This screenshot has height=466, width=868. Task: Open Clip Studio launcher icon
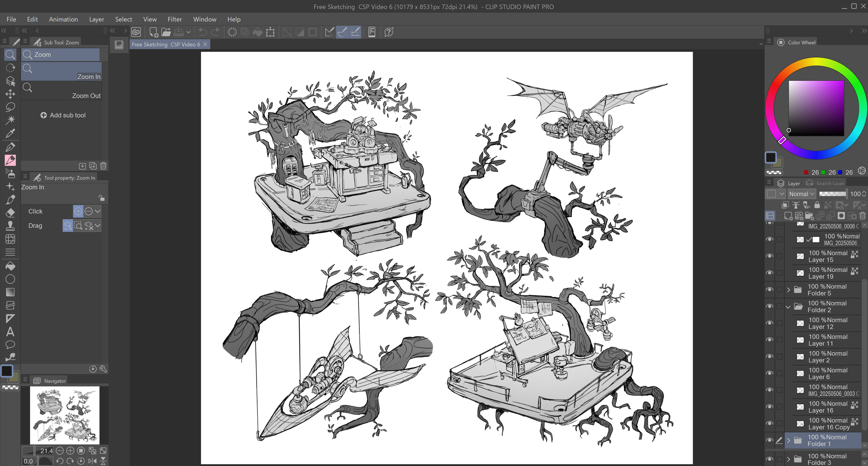point(136,32)
